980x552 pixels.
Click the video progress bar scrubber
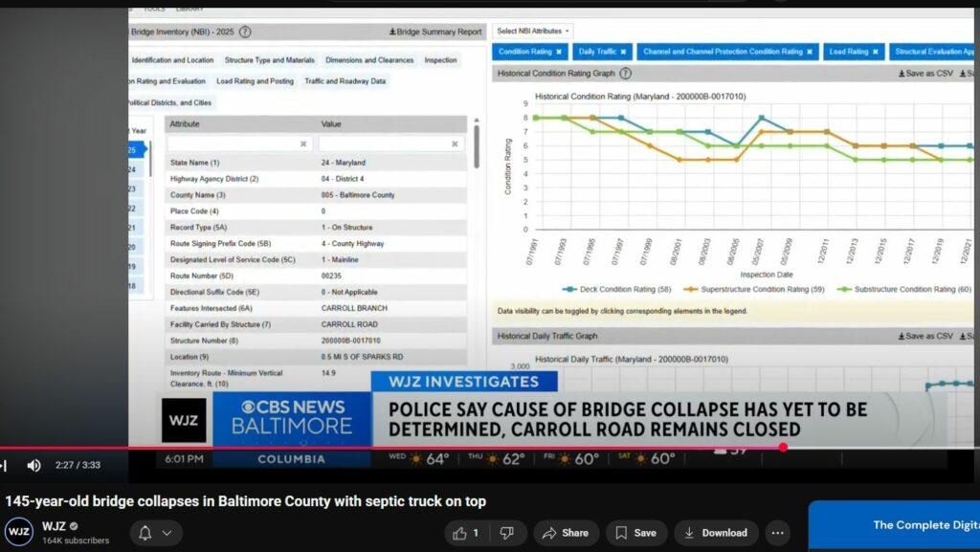pyautogui.click(x=783, y=447)
